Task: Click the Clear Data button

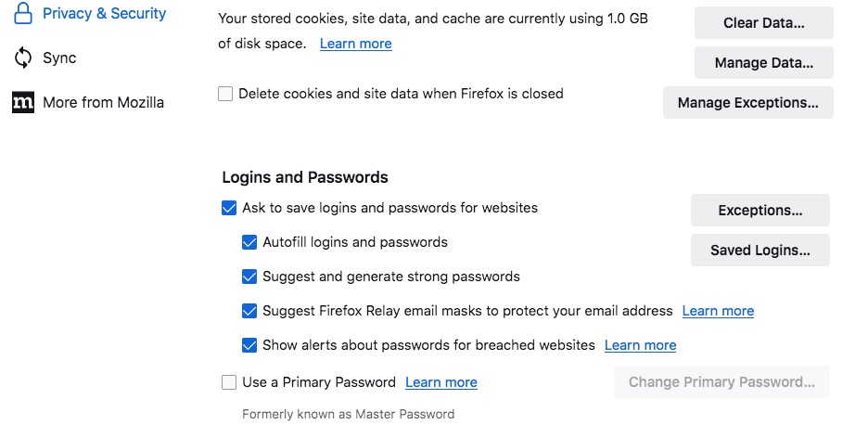Action: (x=764, y=23)
